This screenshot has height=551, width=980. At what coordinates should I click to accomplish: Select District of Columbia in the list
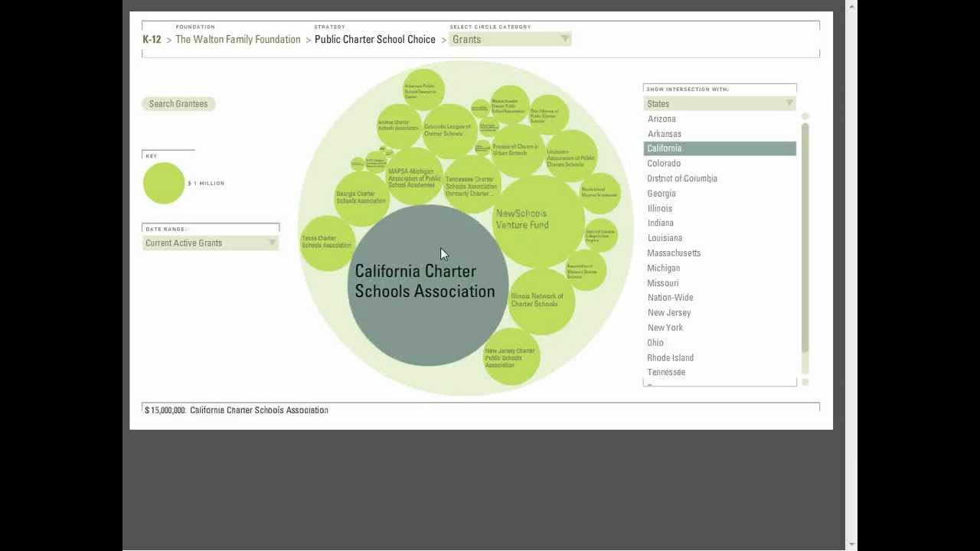(682, 178)
